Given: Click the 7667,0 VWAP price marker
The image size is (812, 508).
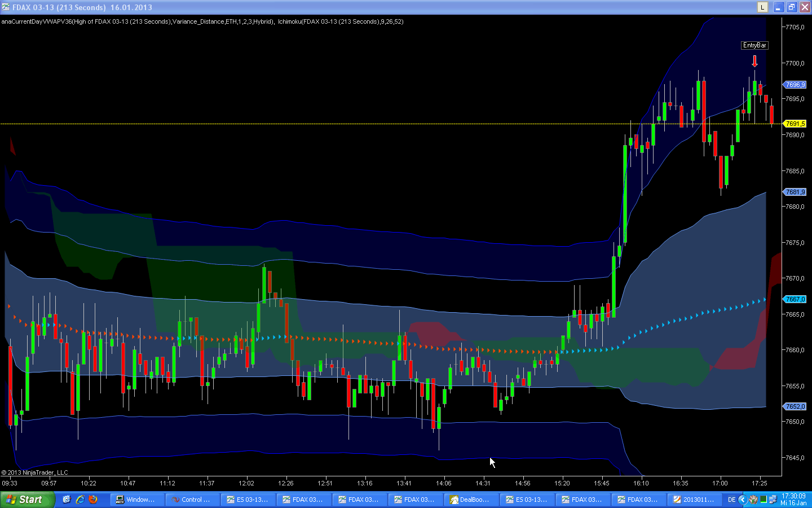Looking at the screenshot, I should coord(795,299).
